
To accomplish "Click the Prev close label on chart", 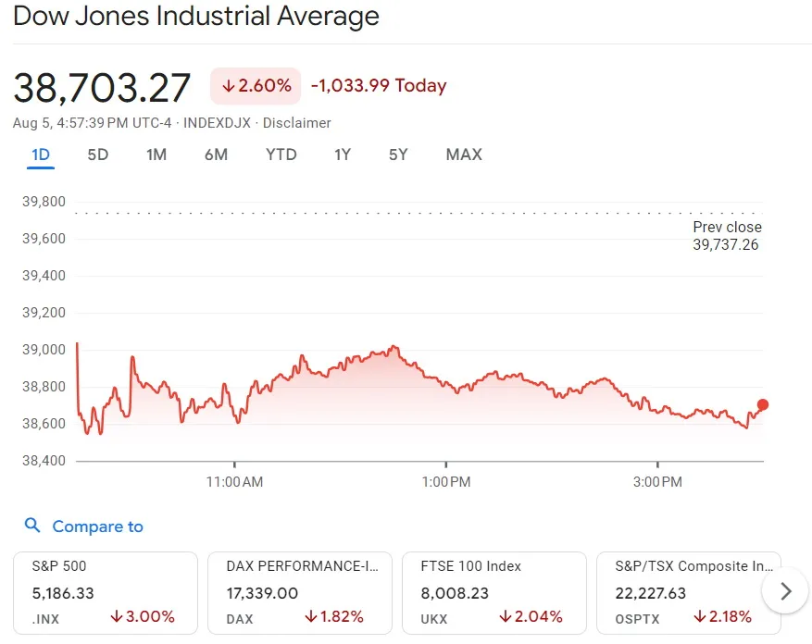I will 727,227.
